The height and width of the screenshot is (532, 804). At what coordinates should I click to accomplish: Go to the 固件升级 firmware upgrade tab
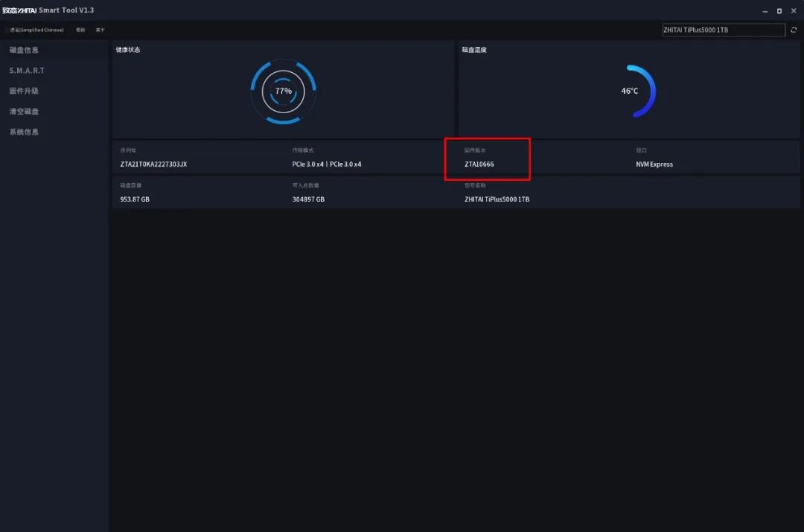(x=24, y=92)
